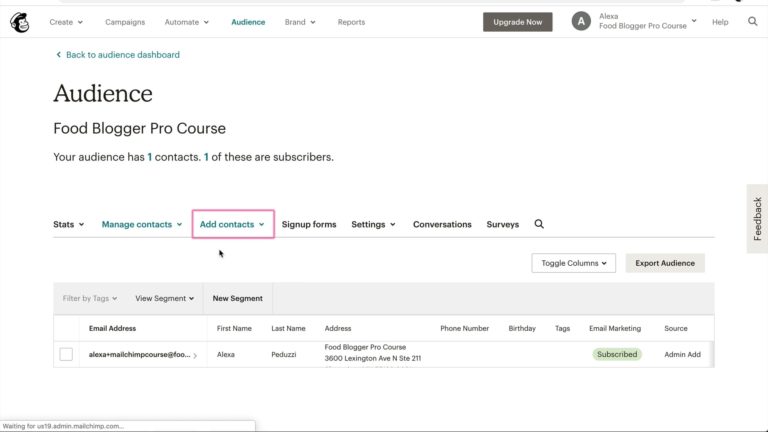
Task: Click the New Segment button
Action: point(238,298)
